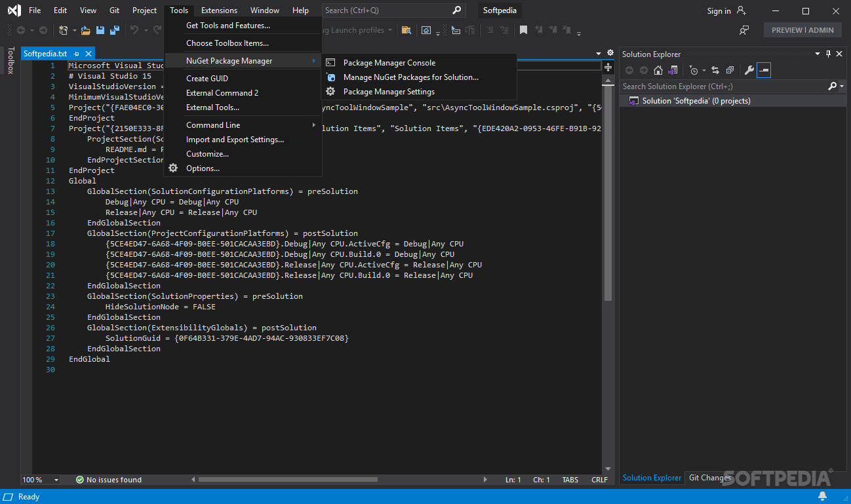851x504 pixels.
Task: Click the No issues found status indicator
Action: coord(108,480)
